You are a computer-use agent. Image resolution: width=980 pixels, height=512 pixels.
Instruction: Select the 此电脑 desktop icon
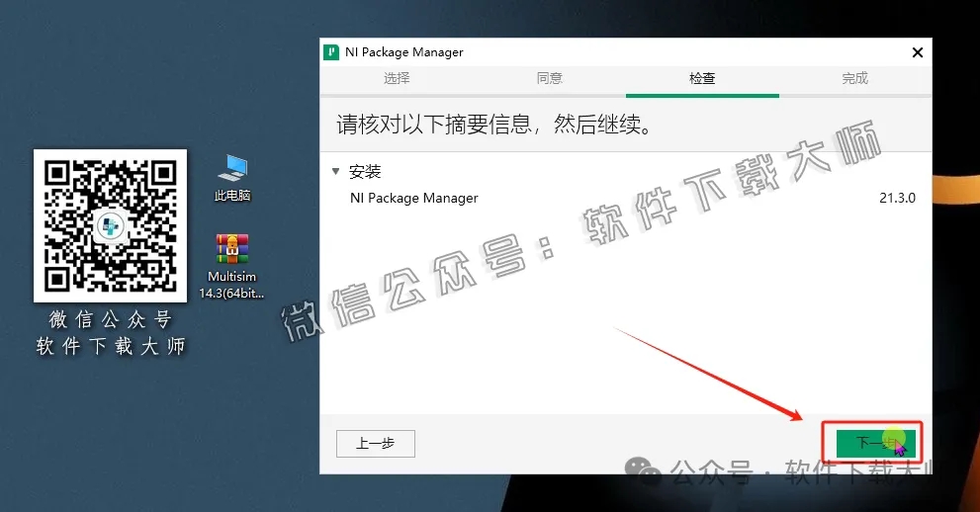[x=232, y=178]
